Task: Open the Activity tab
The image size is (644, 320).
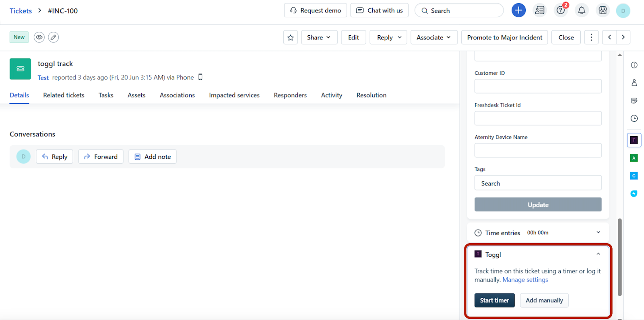Action: (x=332, y=95)
